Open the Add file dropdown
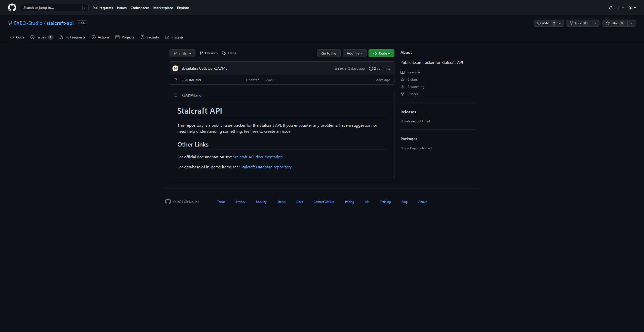Image resolution: width=644 pixels, height=332 pixels. (x=354, y=53)
